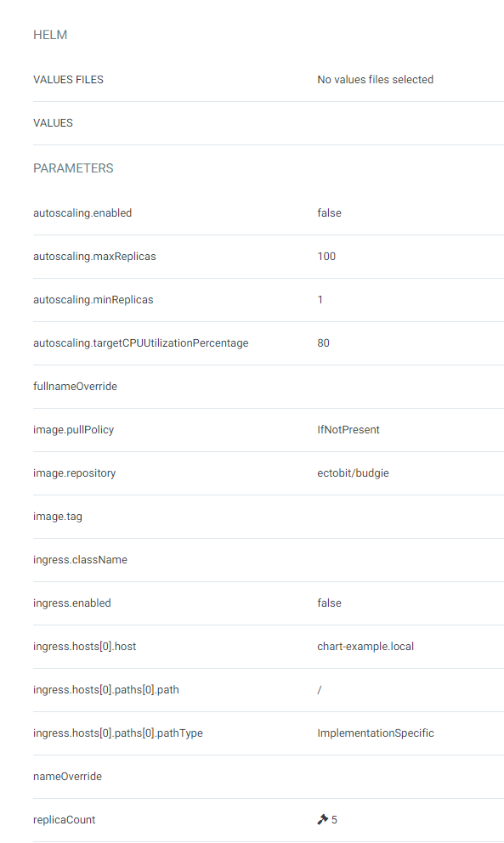Click the chart-example.local host value

click(x=365, y=646)
